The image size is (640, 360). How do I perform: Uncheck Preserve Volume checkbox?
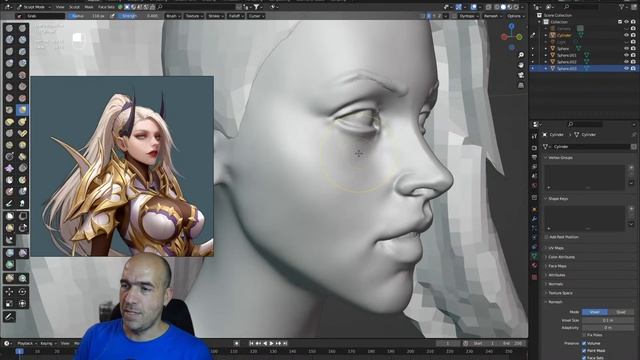(584, 343)
